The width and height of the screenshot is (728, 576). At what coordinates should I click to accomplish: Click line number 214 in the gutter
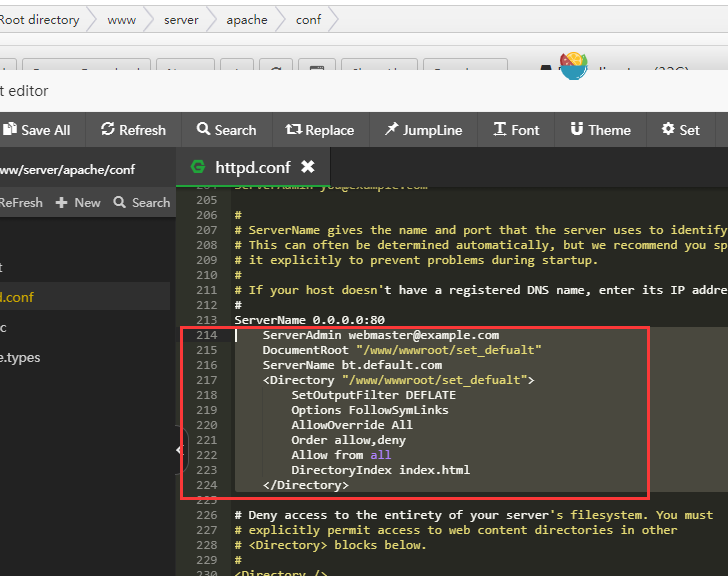[207, 335]
